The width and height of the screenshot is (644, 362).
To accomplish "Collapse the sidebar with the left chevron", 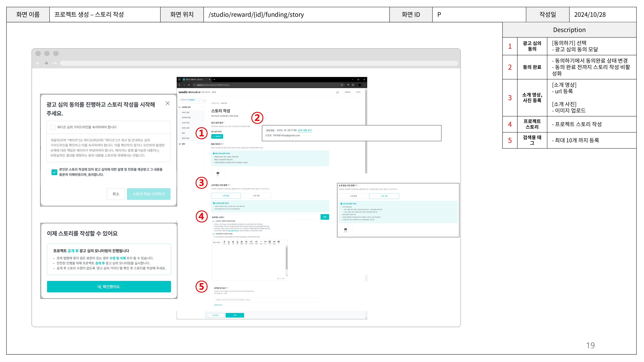I will [204, 101].
